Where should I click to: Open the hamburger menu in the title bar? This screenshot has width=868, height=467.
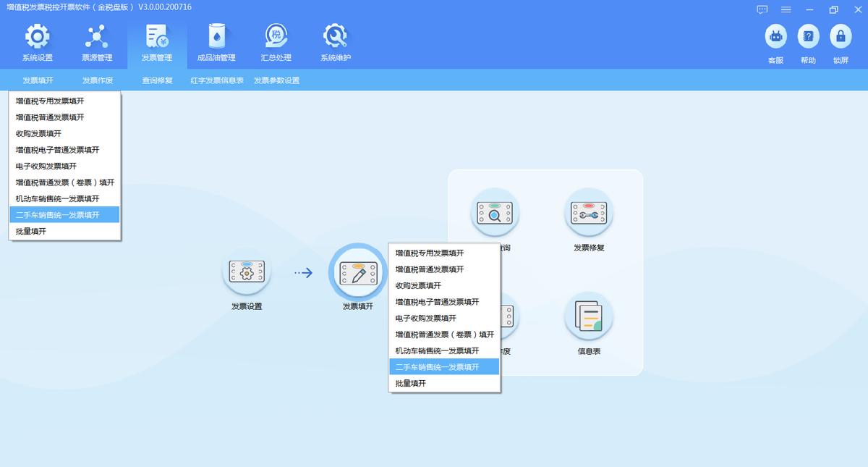click(786, 10)
